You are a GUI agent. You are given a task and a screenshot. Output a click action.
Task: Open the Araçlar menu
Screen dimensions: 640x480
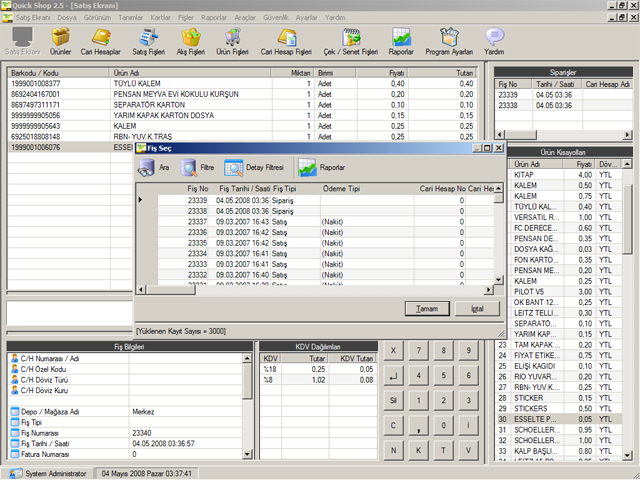pos(245,18)
